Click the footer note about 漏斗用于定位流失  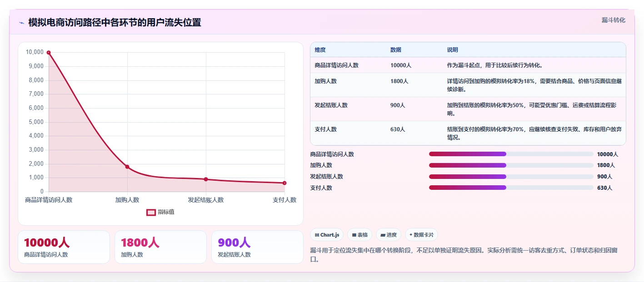click(464, 255)
